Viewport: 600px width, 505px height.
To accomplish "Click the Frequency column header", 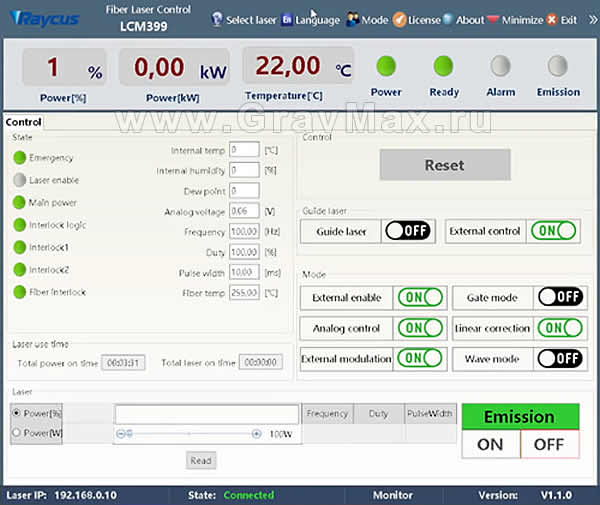I will [328, 414].
